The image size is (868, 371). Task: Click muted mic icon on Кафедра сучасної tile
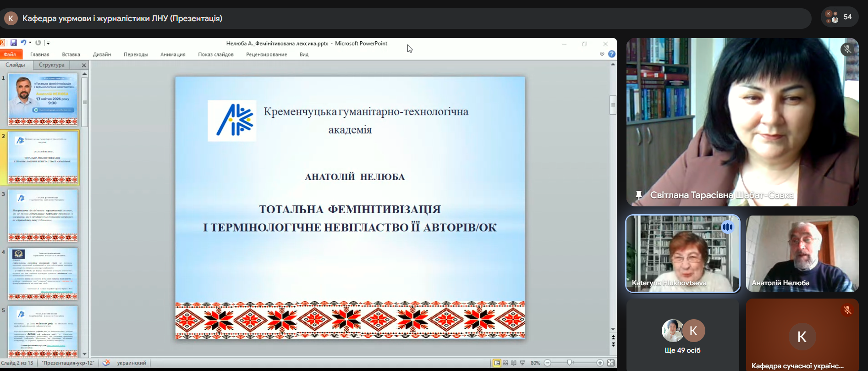847,310
